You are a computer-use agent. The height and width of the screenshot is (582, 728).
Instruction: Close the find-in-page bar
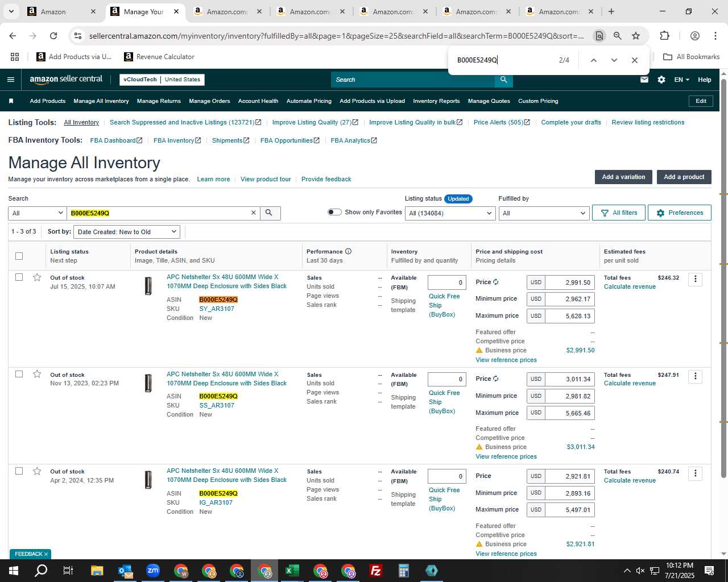click(635, 60)
